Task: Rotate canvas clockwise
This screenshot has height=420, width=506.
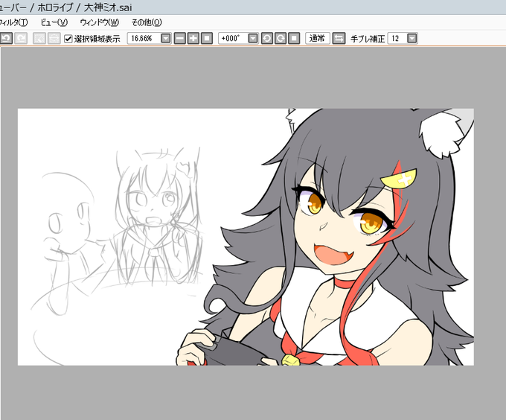Action: click(281, 39)
